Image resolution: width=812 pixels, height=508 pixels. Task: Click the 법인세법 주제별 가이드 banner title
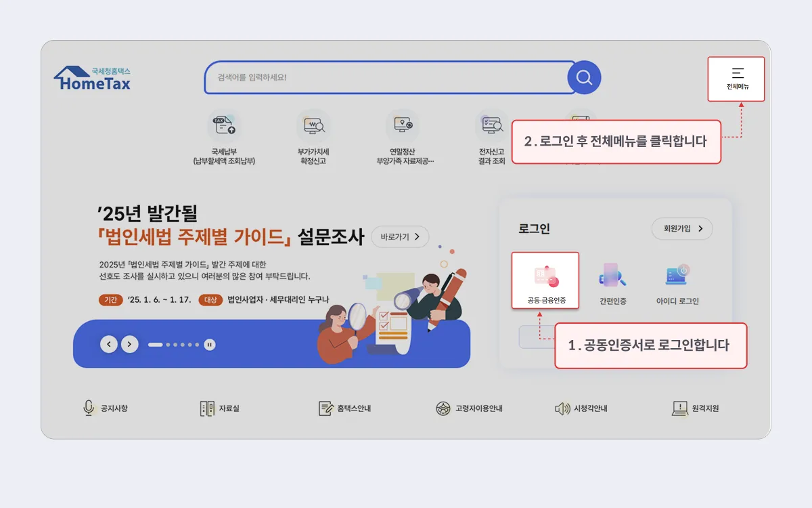coord(194,238)
